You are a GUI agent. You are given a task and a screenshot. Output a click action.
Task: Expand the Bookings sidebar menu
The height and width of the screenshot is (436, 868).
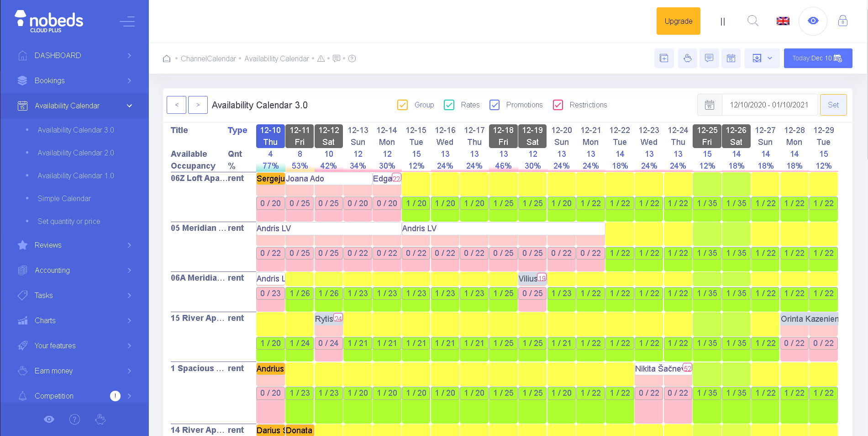[74, 80]
